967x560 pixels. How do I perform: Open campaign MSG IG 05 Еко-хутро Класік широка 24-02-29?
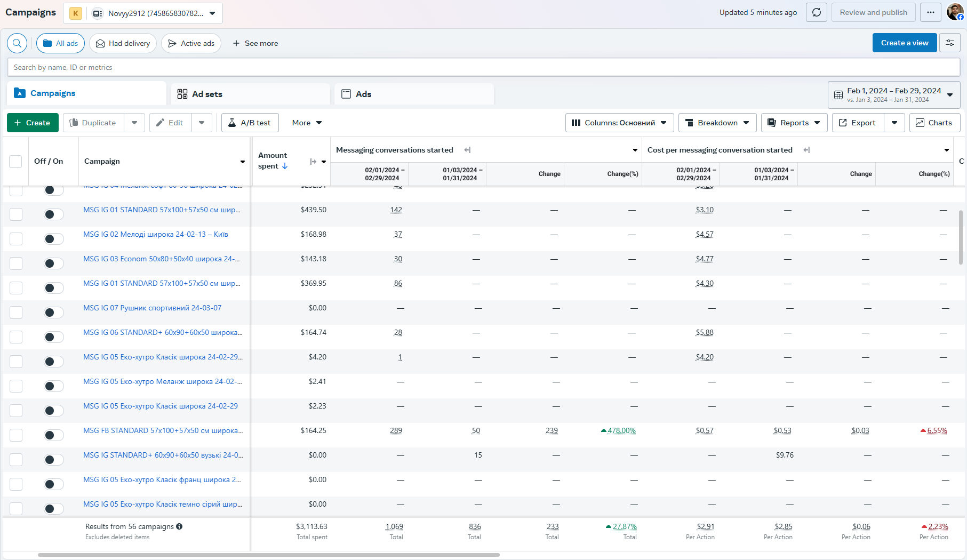click(x=161, y=406)
